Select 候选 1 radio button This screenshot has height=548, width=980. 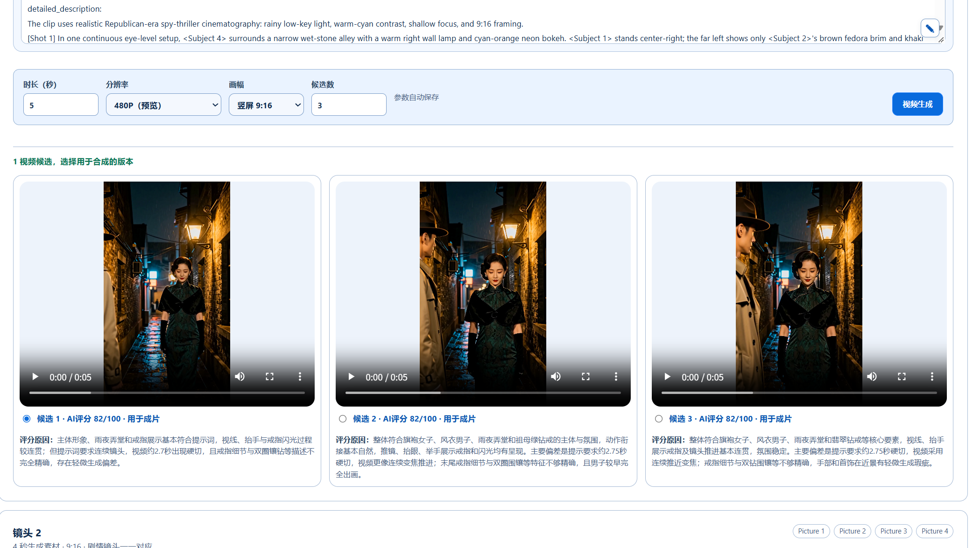pyautogui.click(x=27, y=419)
